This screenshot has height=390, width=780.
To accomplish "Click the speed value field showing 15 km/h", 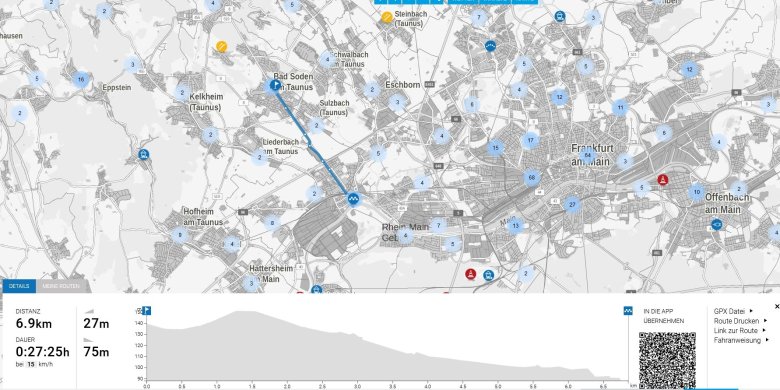I will pyautogui.click(x=31, y=364).
